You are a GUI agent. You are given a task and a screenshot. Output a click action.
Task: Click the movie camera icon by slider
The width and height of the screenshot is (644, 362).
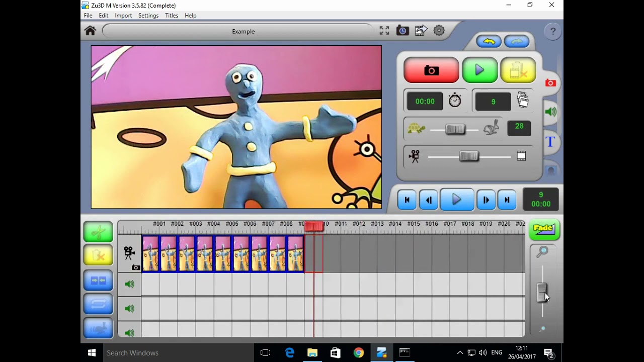[414, 156]
